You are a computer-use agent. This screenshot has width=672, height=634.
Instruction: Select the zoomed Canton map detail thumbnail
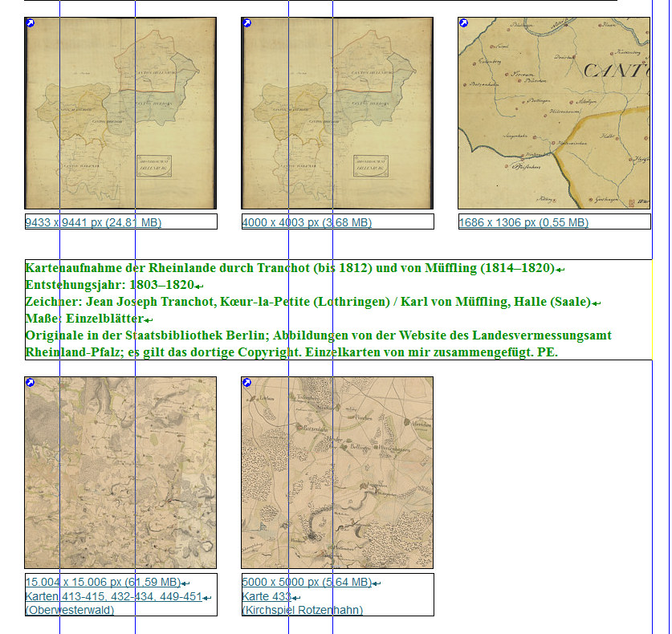point(554,113)
